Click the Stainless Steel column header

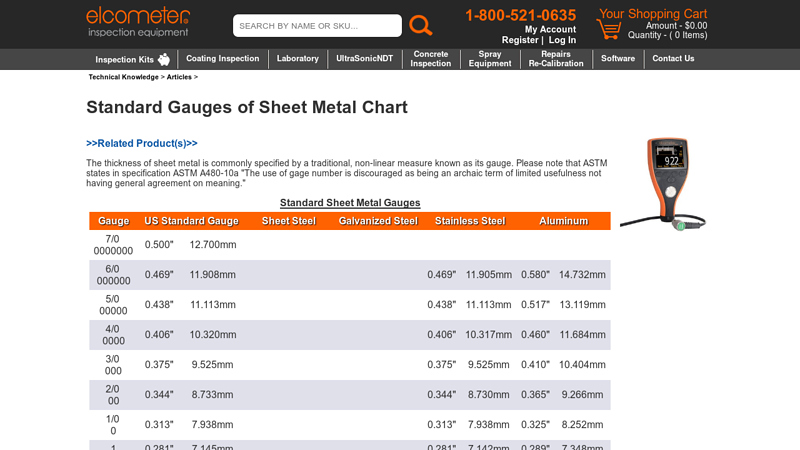point(470,221)
